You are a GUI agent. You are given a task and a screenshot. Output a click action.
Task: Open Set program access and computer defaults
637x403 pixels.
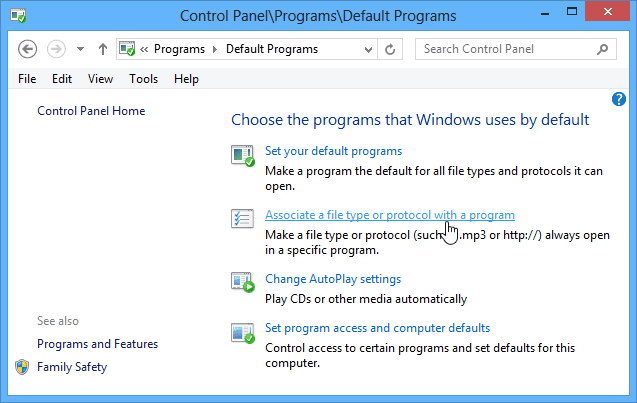(377, 328)
